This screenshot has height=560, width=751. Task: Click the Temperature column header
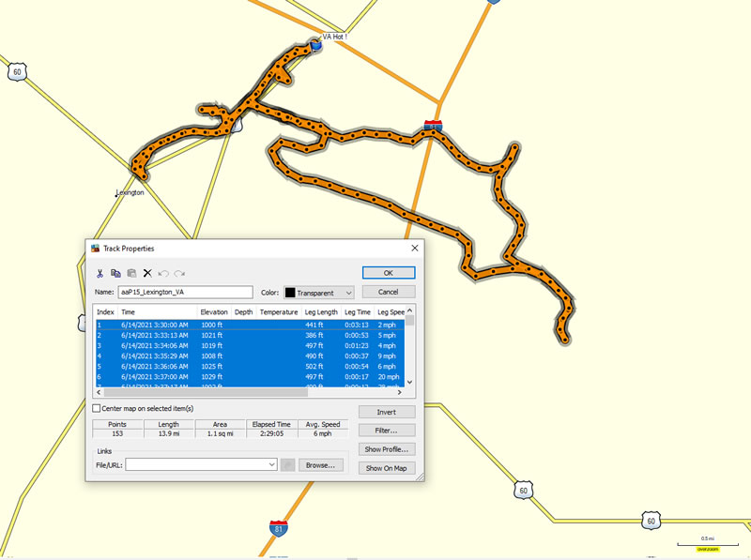(279, 312)
